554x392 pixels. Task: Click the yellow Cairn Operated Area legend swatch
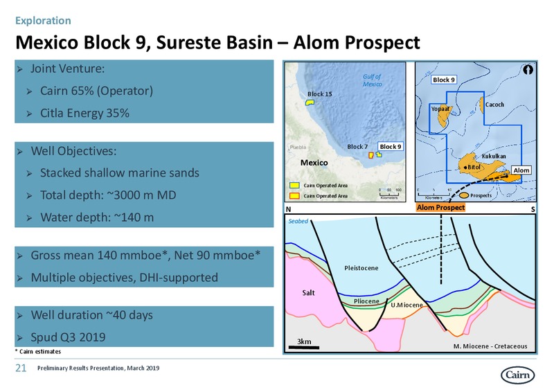click(x=294, y=185)
